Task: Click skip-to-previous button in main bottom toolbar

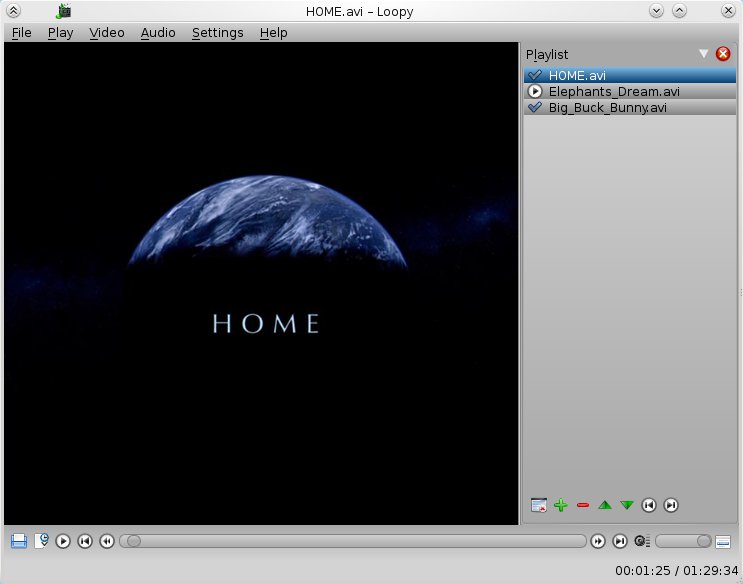Action: pos(85,541)
